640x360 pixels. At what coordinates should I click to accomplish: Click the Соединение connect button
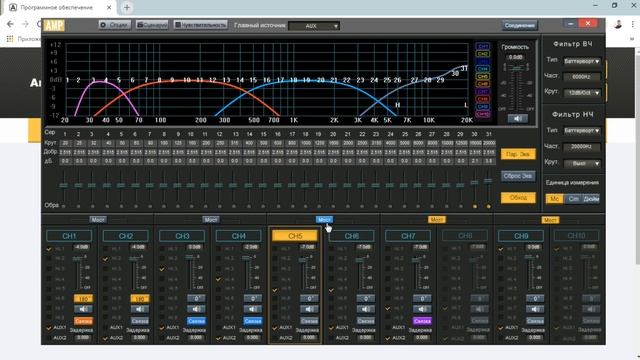[520, 25]
